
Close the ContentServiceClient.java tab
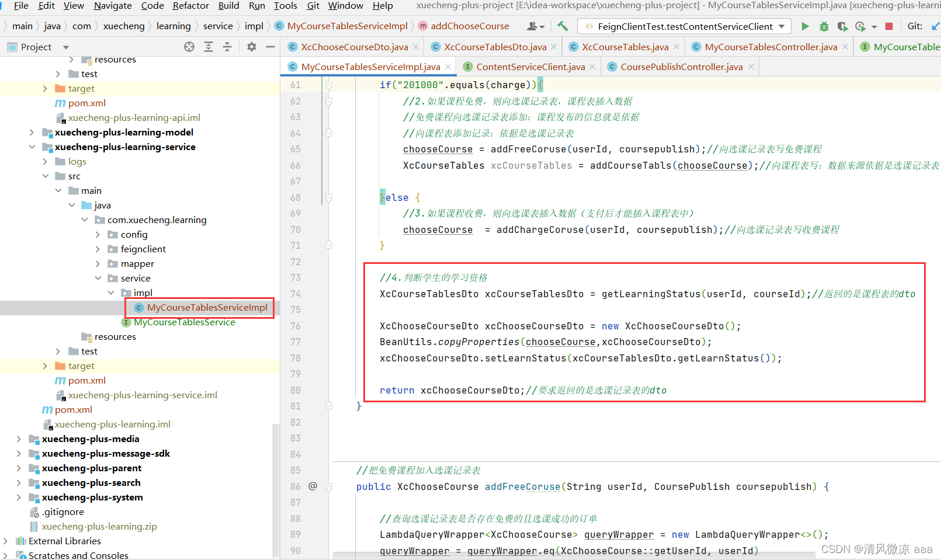[x=592, y=67]
